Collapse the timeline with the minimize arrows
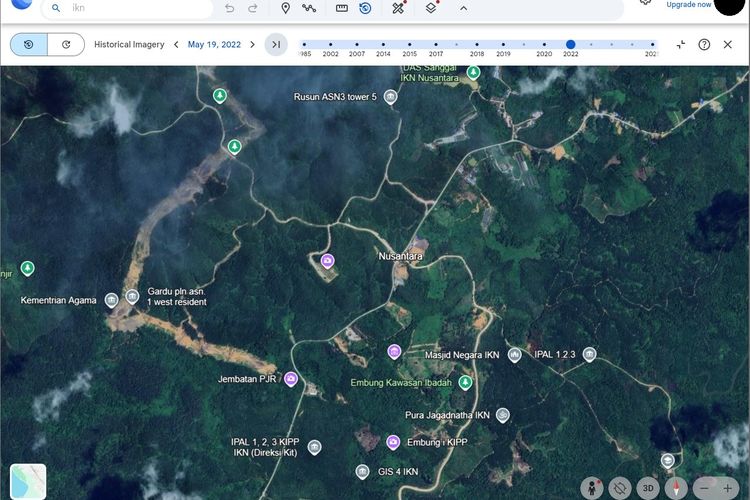 coord(681,44)
